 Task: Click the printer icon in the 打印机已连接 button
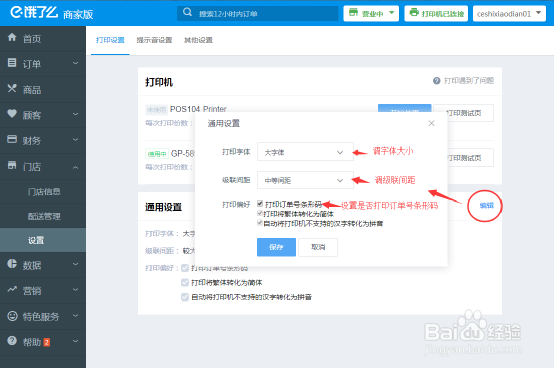[414, 12]
